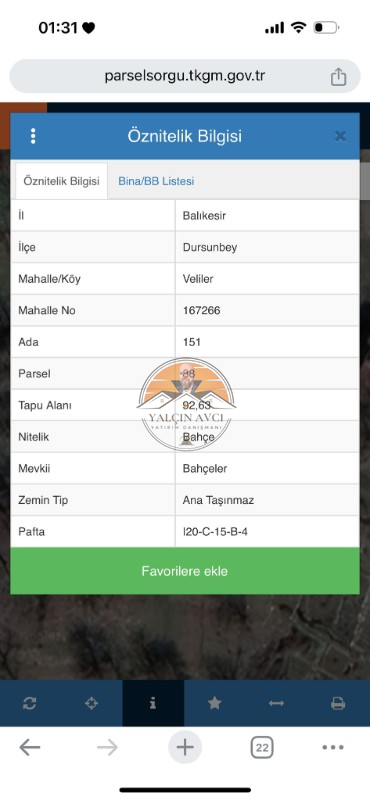Open favorites with the star icon
The image size is (370, 800).
point(214,704)
